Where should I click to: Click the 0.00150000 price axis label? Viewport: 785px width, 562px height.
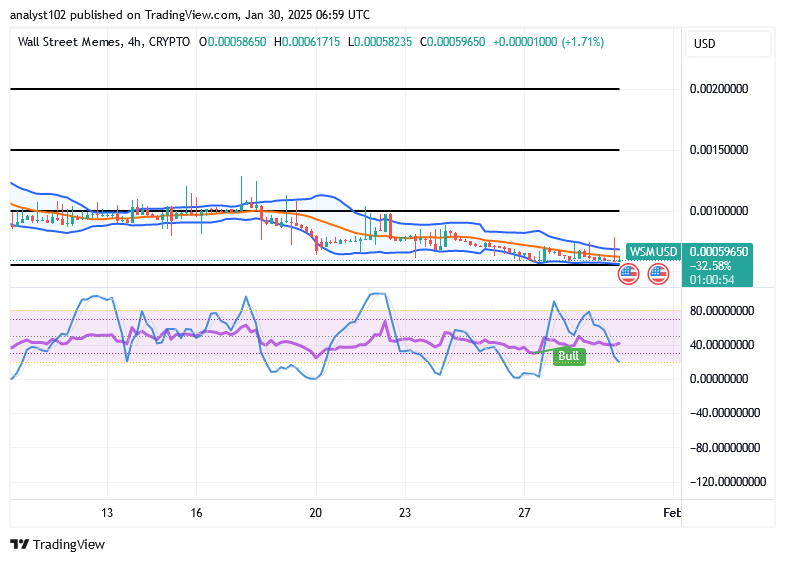719,150
